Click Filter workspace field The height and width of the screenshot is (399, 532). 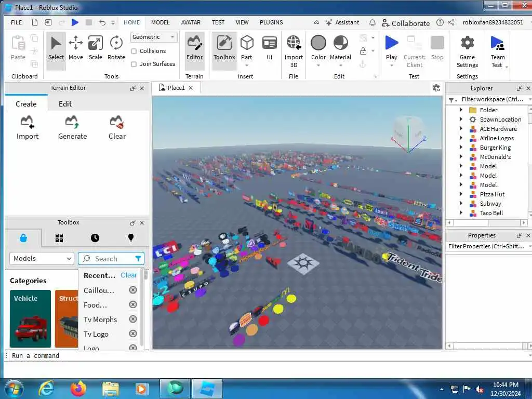(492, 99)
